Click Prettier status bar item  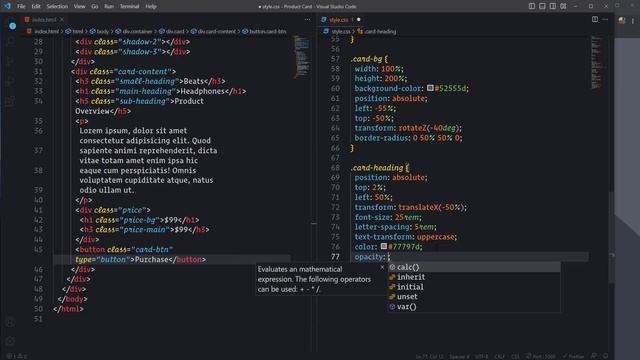[573, 356]
